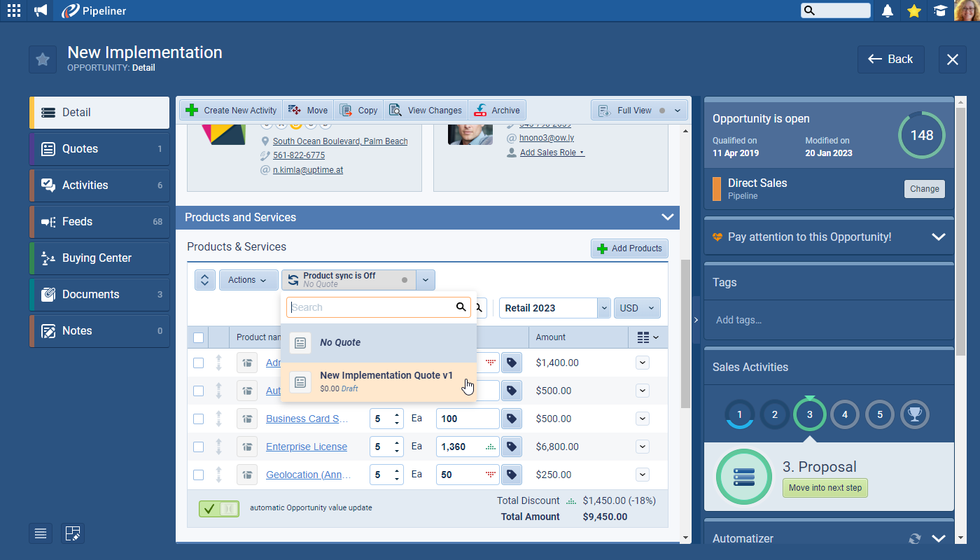
Task: Click the price tag icon for Enterprise License
Action: (x=512, y=447)
